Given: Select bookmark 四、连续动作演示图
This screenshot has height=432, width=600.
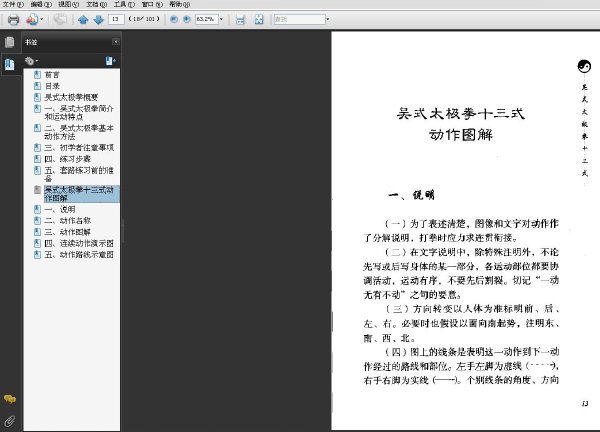Looking at the screenshot, I should click(79, 243).
